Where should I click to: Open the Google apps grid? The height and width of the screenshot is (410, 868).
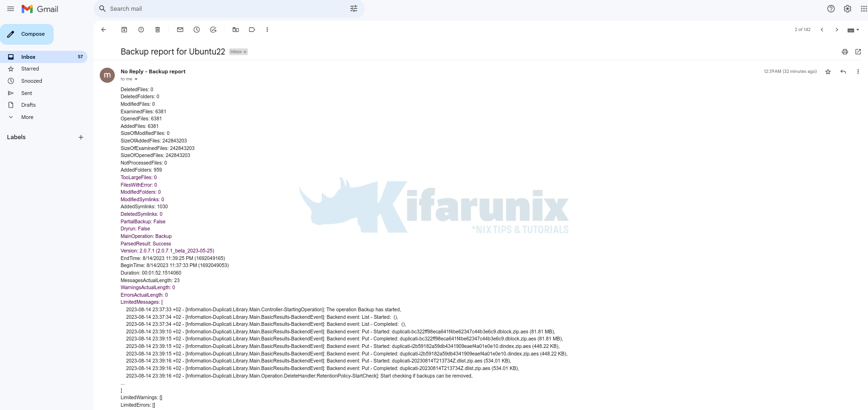864,9
